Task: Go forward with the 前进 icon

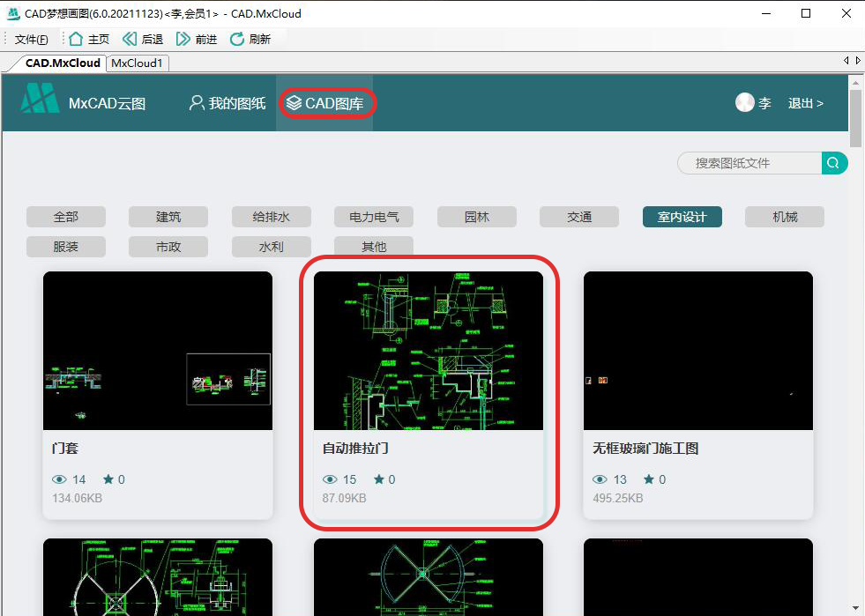Action: pos(183,39)
